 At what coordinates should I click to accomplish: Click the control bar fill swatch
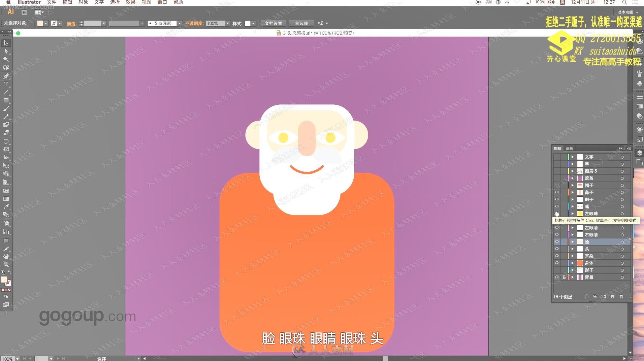(x=40, y=23)
